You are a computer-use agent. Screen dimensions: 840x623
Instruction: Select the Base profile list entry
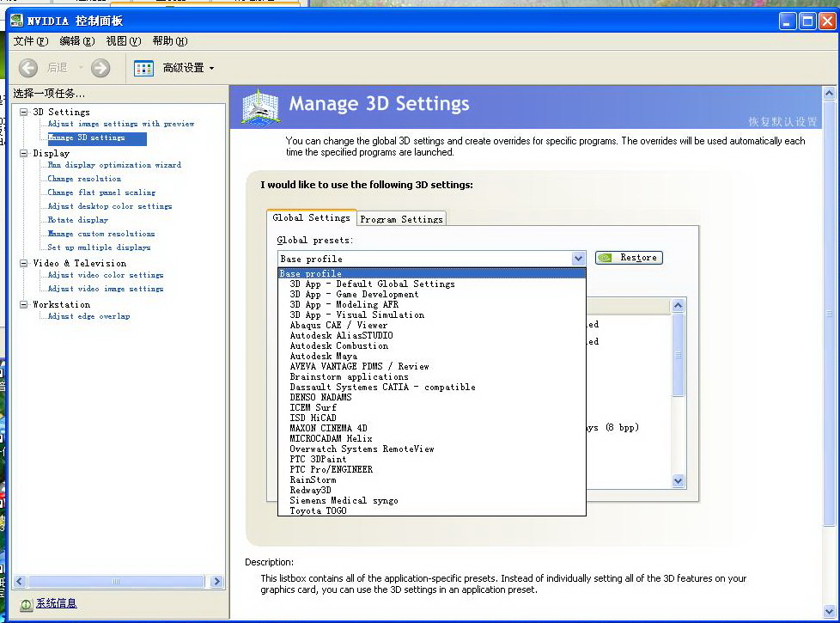click(432, 273)
